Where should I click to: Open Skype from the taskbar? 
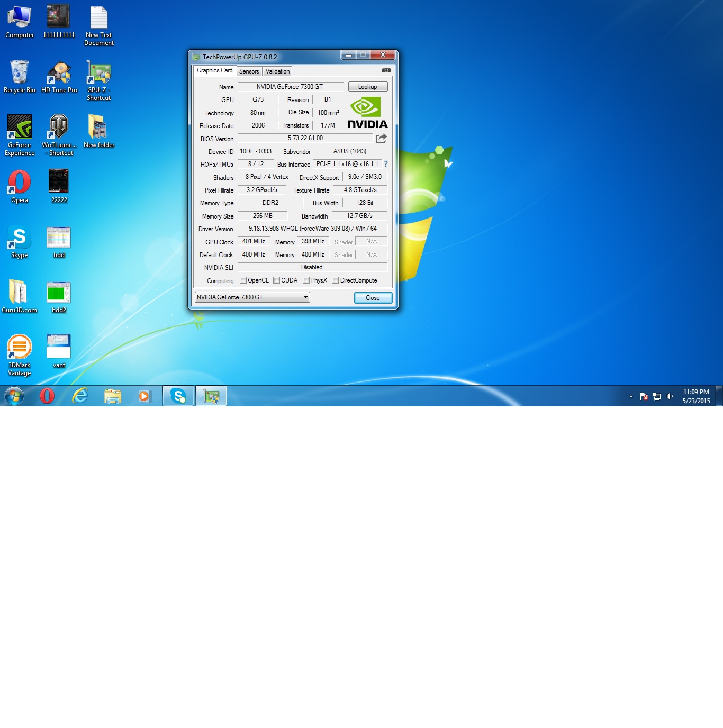[178, 396]
